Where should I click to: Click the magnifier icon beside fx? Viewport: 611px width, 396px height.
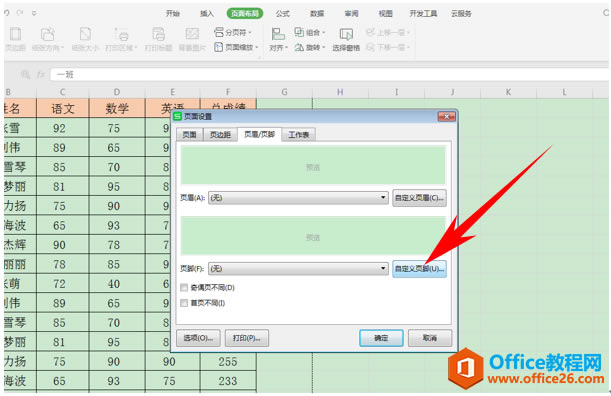pyautogui.click(x=26, y=74)
